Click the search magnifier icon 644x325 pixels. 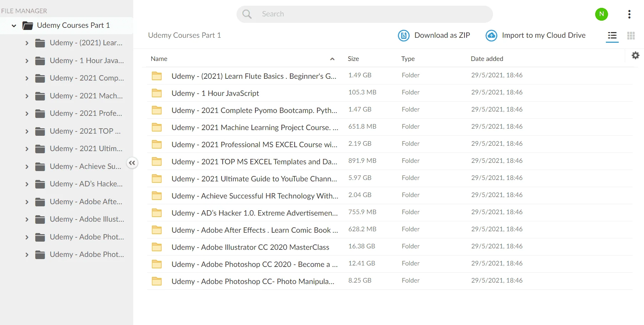click(x=247, y=14)
